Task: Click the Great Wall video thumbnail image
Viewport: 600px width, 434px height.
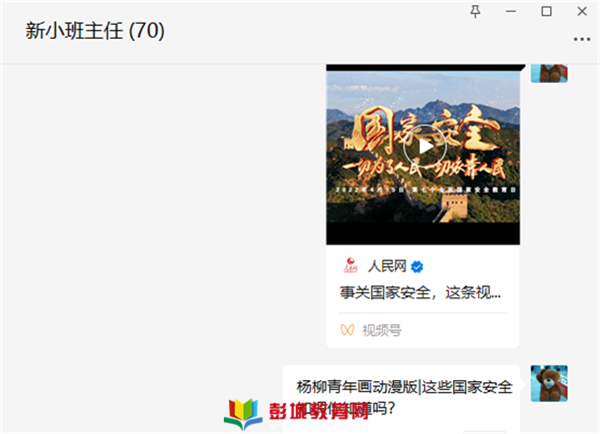Action: pos(423,147)
